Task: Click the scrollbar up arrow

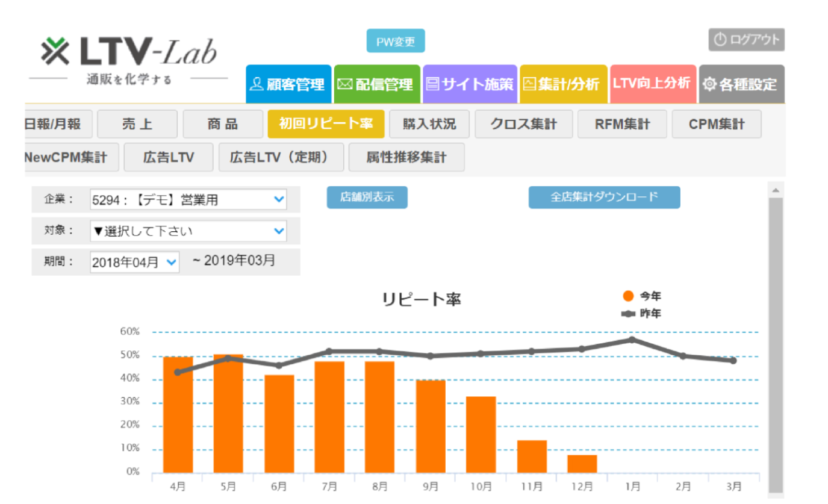Action: (x=776, y=190)
